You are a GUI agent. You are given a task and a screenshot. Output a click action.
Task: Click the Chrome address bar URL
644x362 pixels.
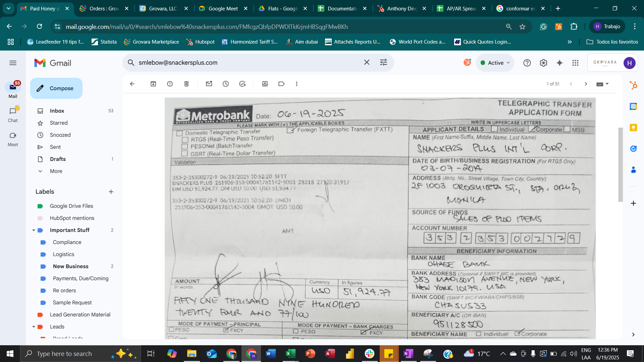(207, 26)
